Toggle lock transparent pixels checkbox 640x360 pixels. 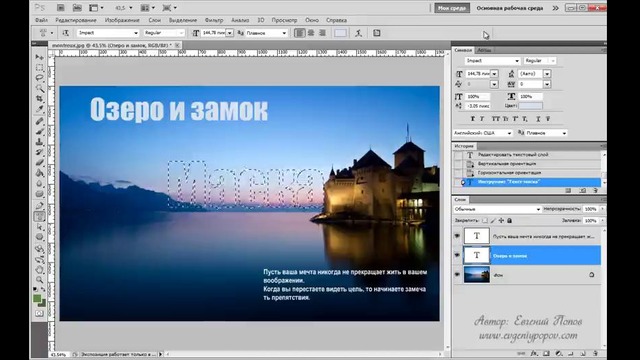(x=484, y=220)
